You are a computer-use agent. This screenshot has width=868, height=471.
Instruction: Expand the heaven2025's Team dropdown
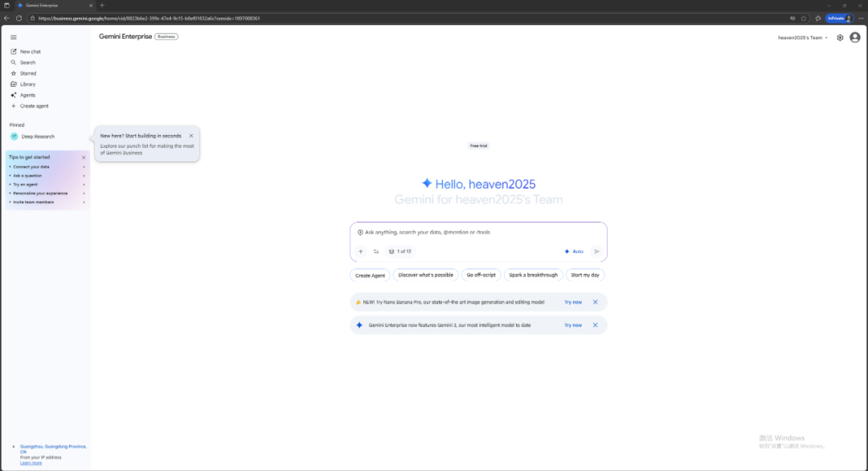click(803, 38)
